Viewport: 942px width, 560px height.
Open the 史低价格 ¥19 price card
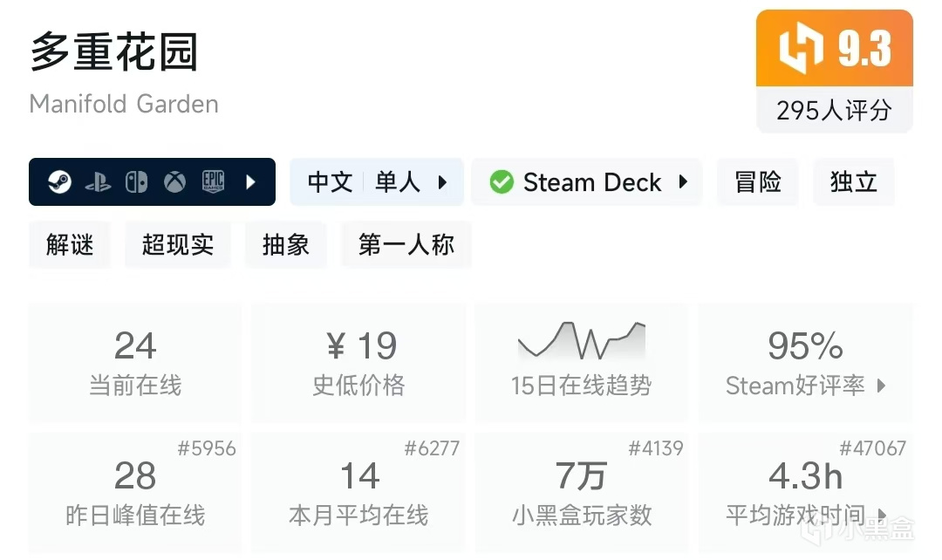[358, 362]
